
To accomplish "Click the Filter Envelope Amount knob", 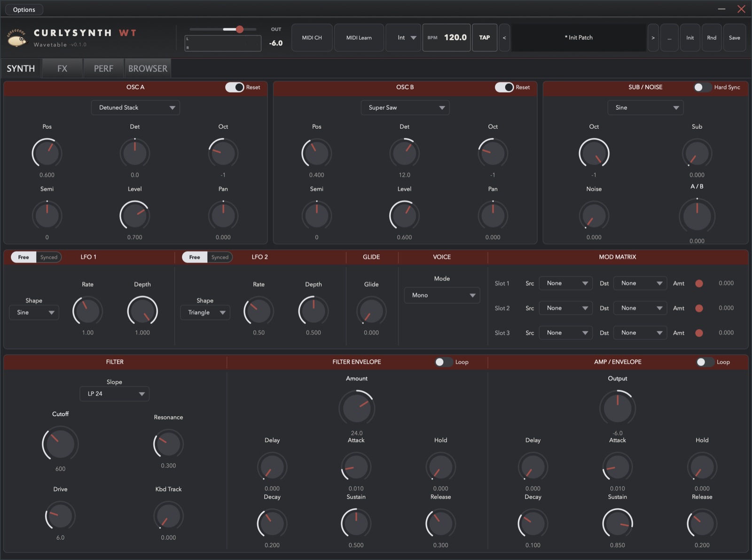I will 357,408.
